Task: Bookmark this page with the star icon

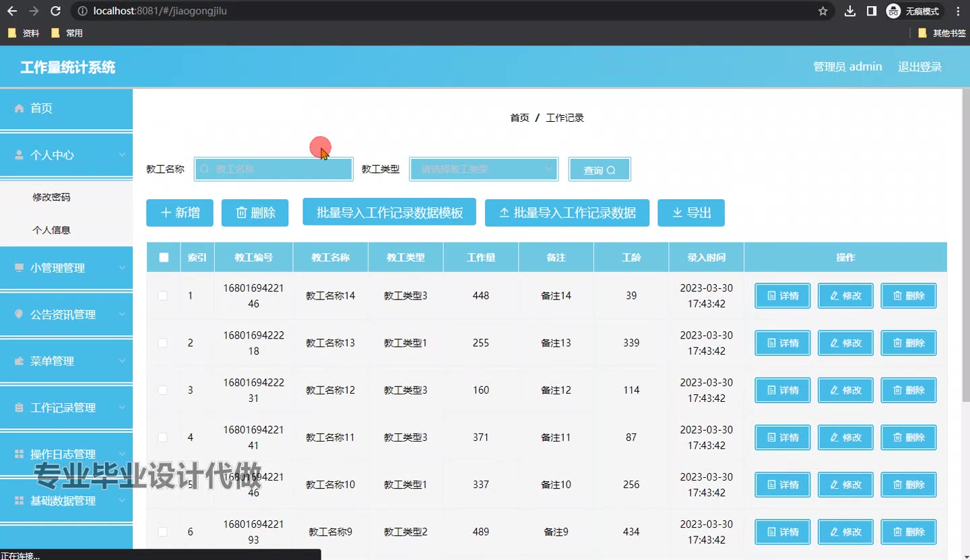Action: tap(822, 11)
